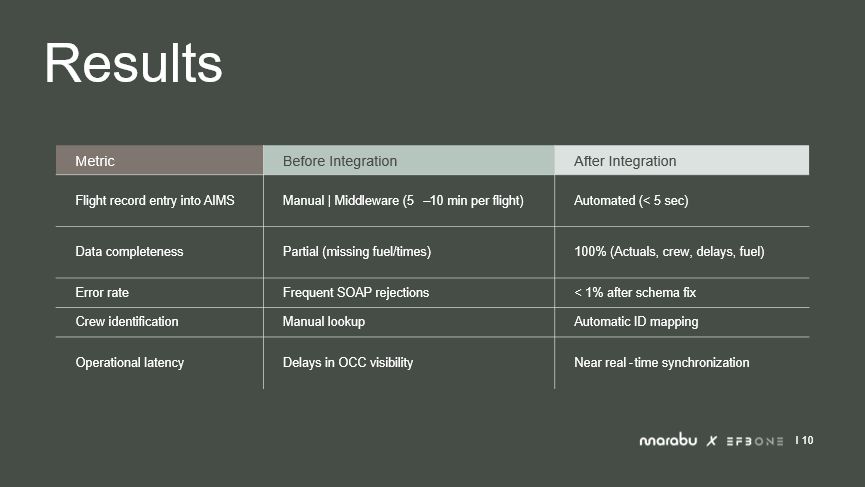Click the 100% (Actuals, crew, delays, fuel) cell
Screen dimensions: 865x487
click(x=669, y=252)
